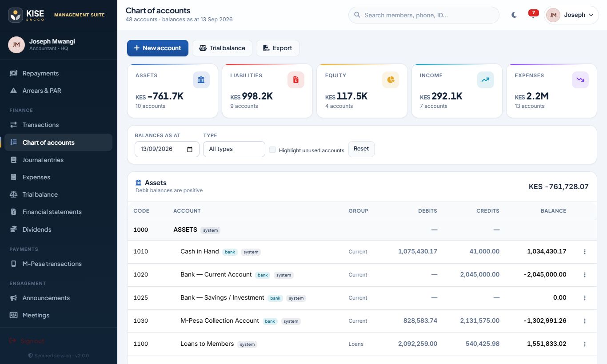Open Trial balance from toolbar button
607x364 pixels.
(222, 48)
